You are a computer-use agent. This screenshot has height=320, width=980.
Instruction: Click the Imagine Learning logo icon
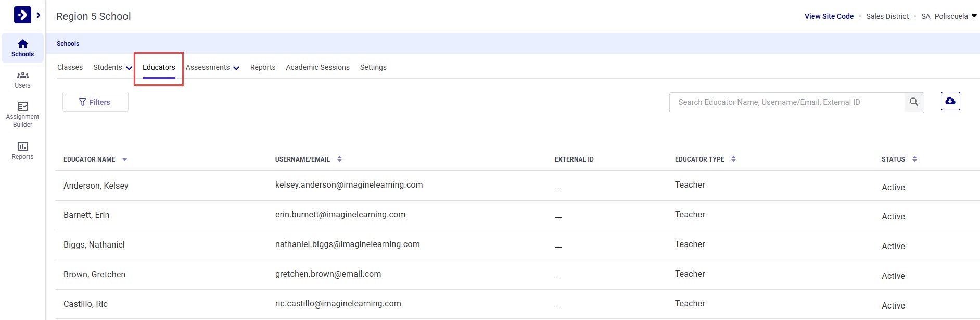pyautogui.click(x=22, y=15)
